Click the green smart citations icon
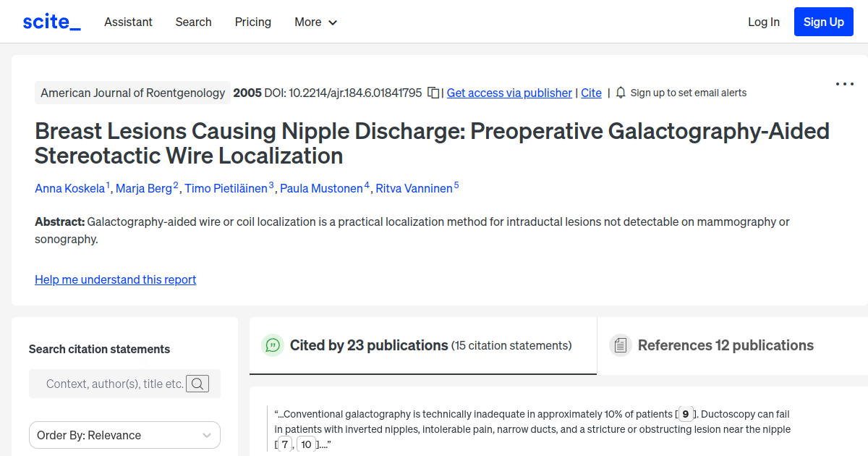Image resolution: width=868 pixels, height=456 pixels. (x=272, y=345)
